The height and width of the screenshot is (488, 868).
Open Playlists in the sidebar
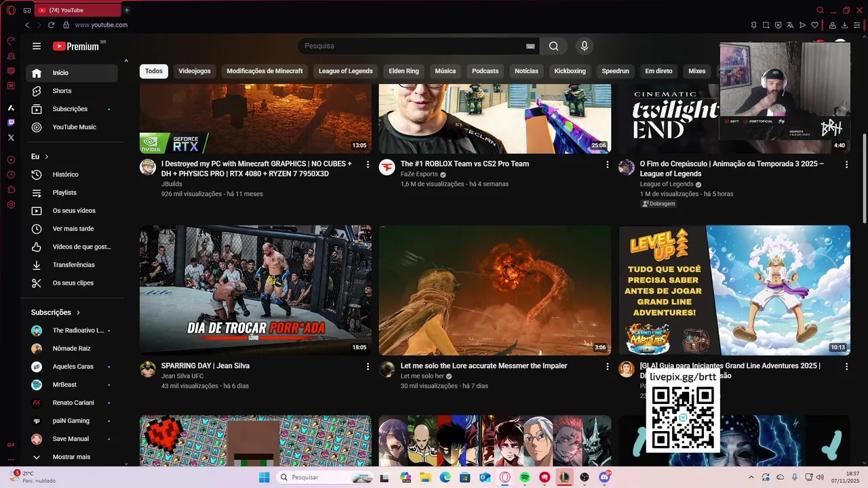72,192
